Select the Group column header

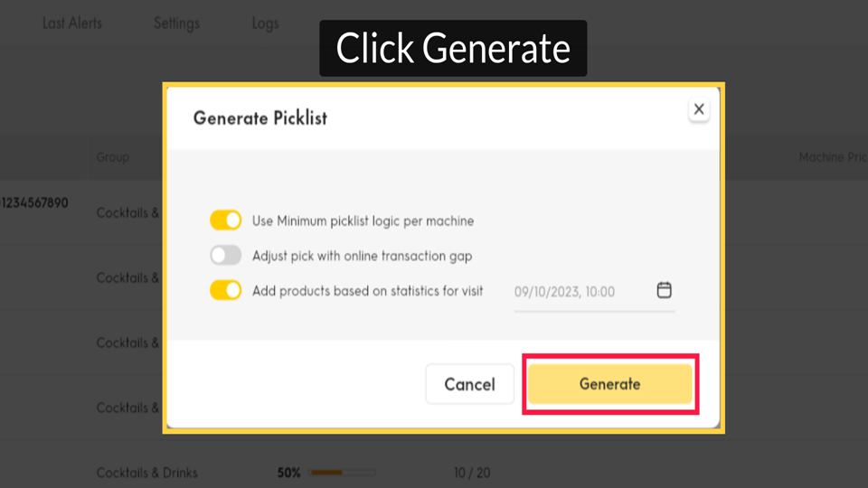[x=113, y=157]
